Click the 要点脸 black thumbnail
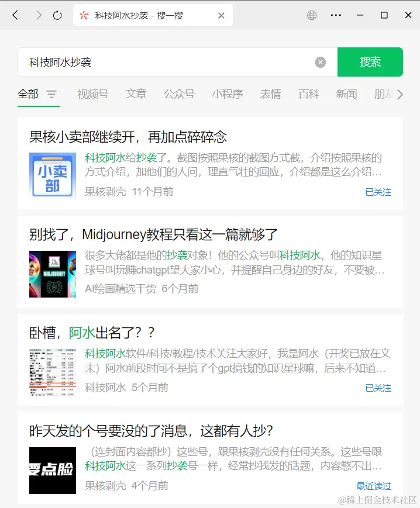 53,471
